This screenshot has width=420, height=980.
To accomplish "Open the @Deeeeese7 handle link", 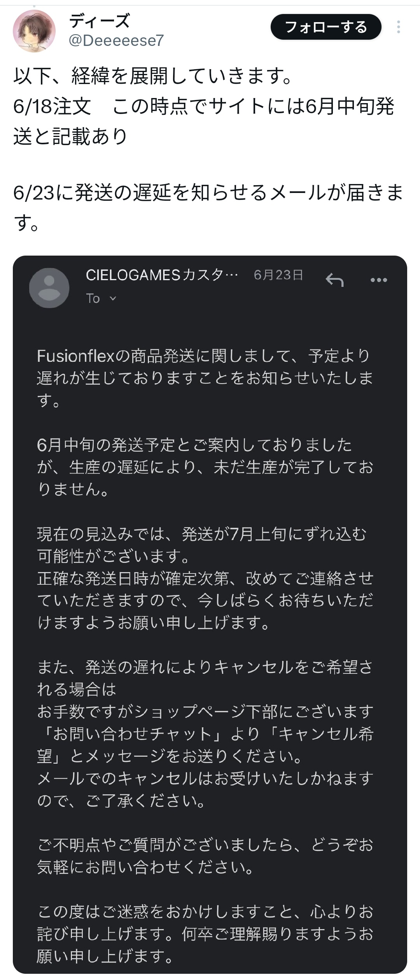I will (x=116, y=40).
